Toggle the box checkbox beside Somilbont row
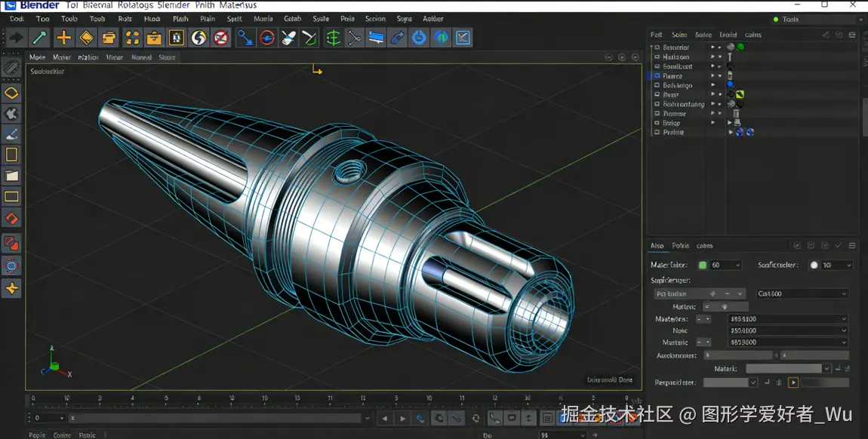Viewport: 868px width, 439px height. point(657,66)
